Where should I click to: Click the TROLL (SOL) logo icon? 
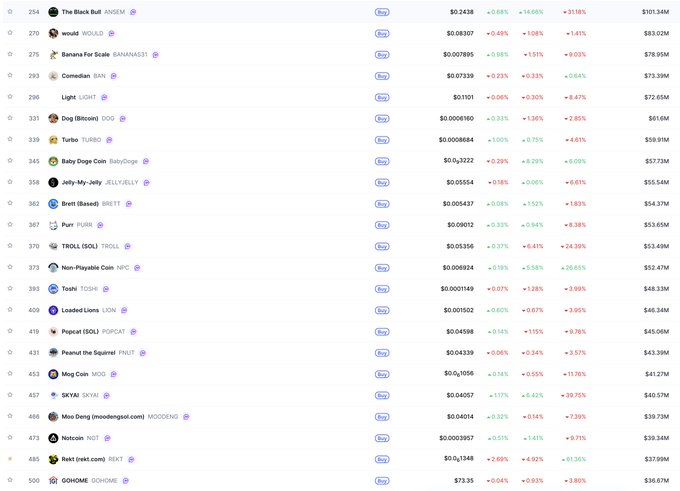[x=53, y=246]
